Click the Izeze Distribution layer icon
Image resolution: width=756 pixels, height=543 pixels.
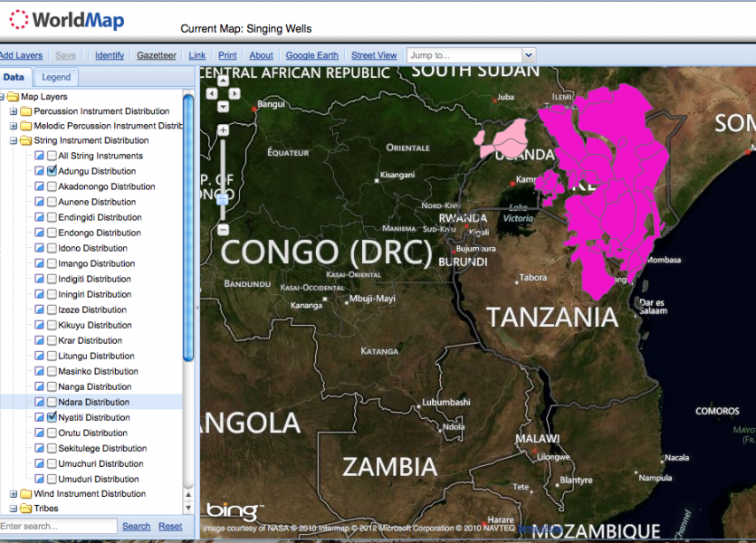[40, 310]
